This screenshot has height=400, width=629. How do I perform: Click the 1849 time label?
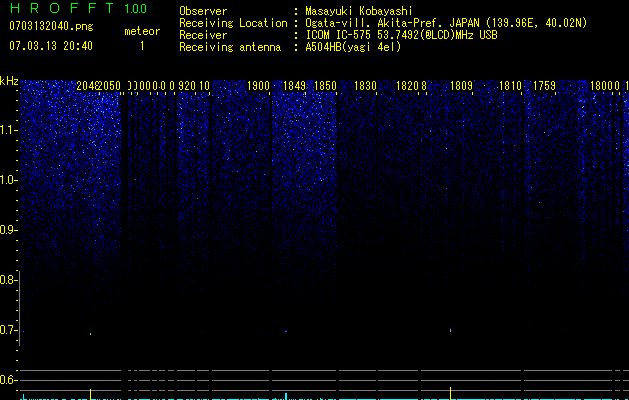click(x=294, y=86)
